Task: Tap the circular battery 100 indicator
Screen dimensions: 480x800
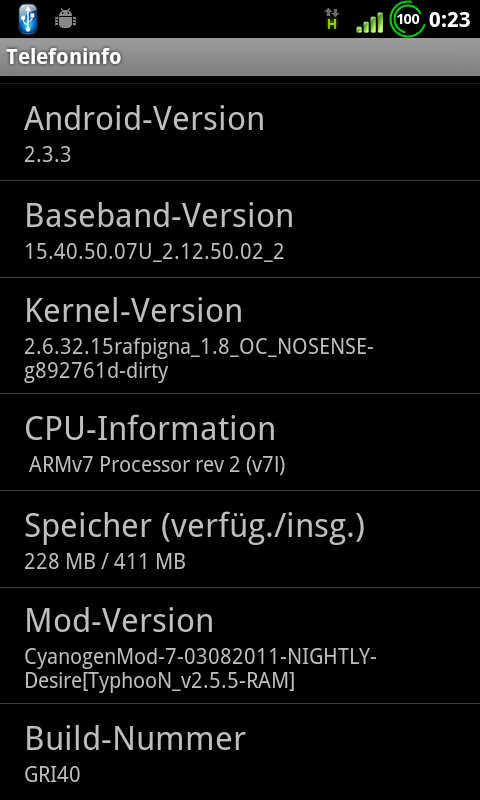Action: click(407, 20)
